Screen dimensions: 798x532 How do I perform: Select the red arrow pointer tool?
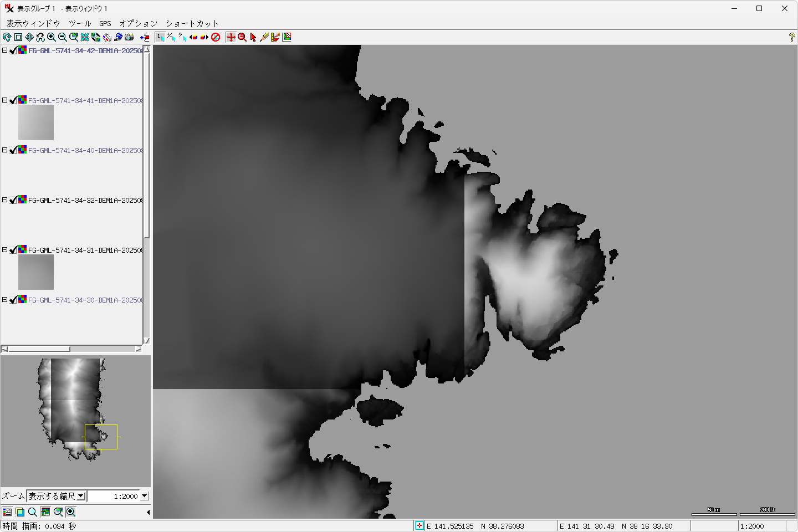pyautogui.click(x=253, y=37)
